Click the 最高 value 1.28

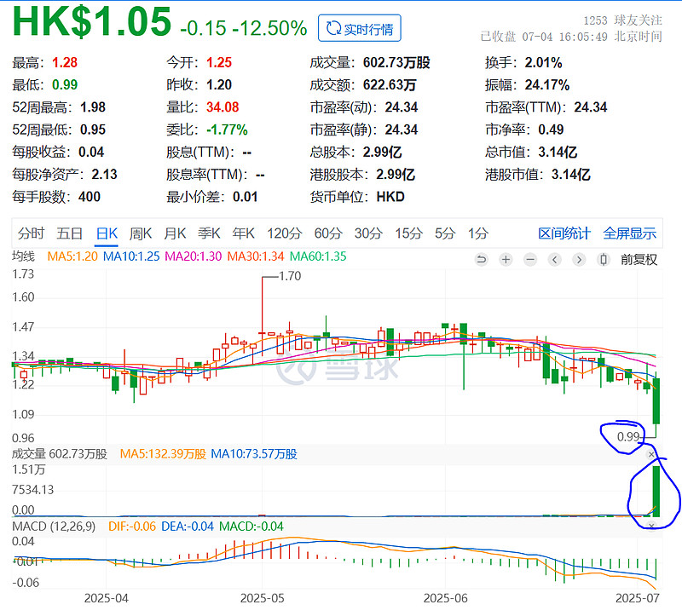click(65, 62)
